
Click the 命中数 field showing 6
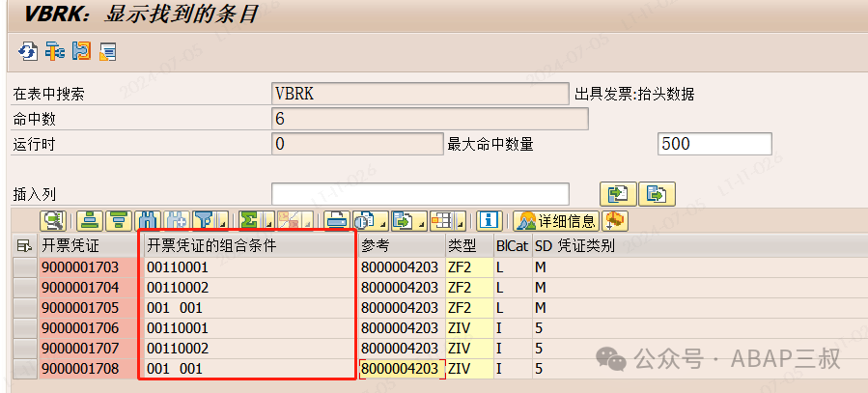click(430, 119)
